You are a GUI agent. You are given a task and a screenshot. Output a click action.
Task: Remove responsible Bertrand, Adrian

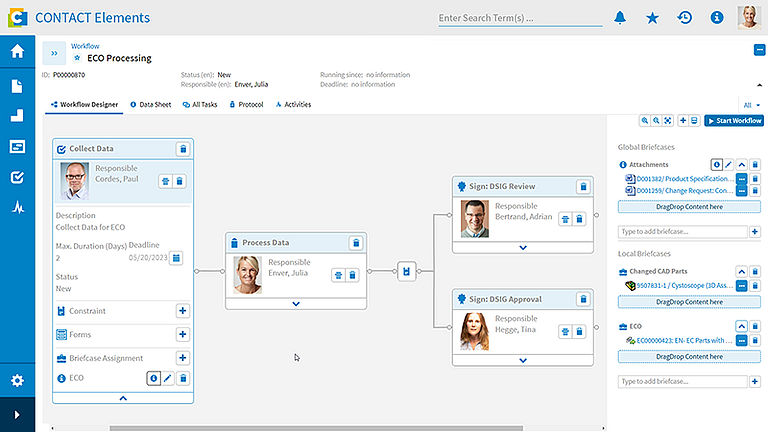(579, 219)
